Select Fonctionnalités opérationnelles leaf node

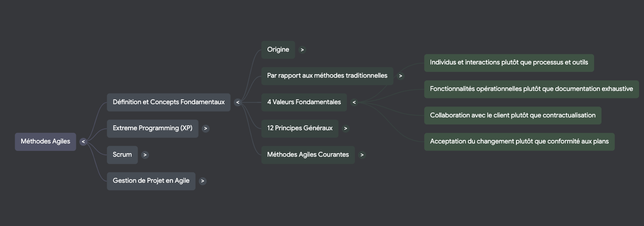531,89
